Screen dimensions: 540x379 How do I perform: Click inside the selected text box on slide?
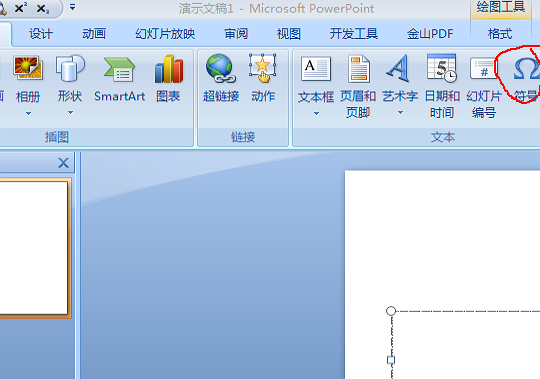pos(466,345)
